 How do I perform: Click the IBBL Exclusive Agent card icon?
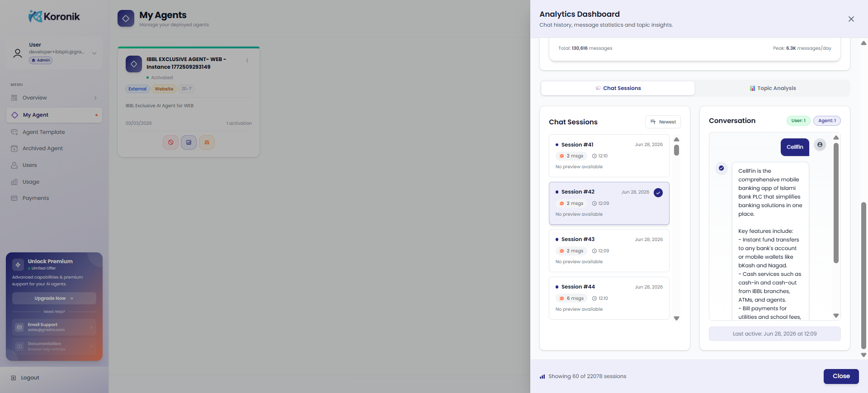pyautogui.click(x=134, y=64)
